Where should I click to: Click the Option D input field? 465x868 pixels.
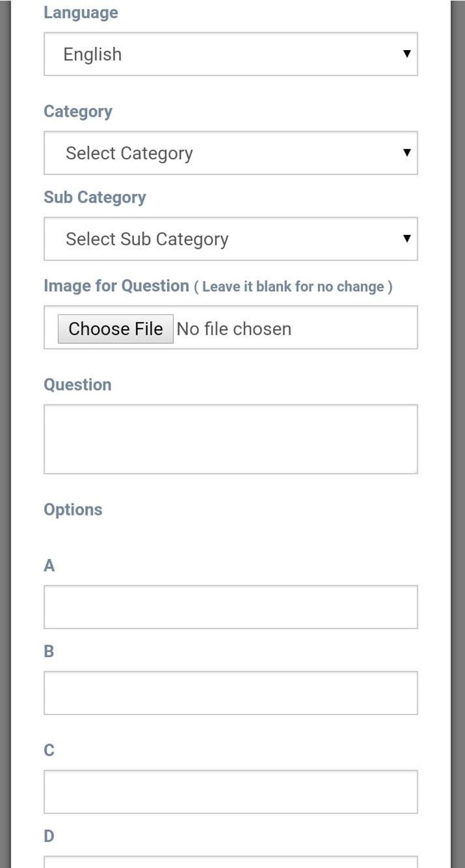coord(230,862)
